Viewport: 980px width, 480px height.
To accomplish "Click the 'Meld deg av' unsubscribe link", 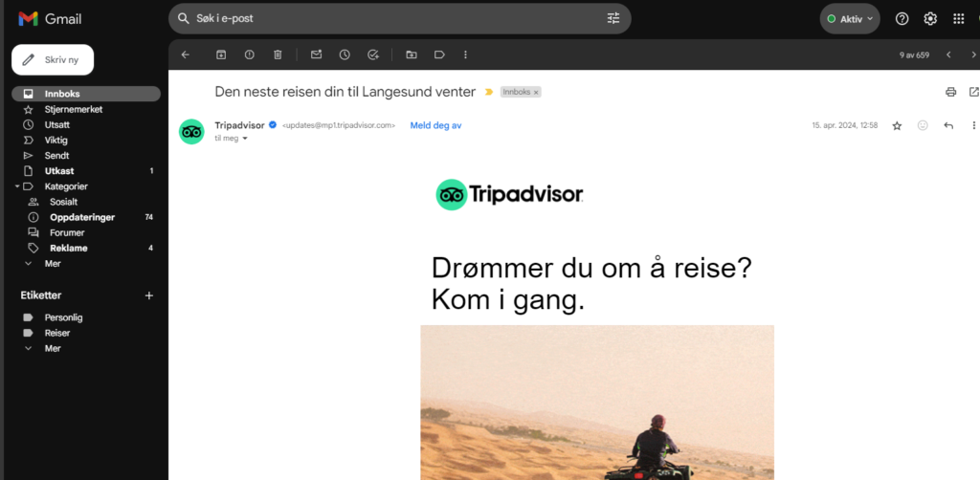I will (x=435, y=125).
